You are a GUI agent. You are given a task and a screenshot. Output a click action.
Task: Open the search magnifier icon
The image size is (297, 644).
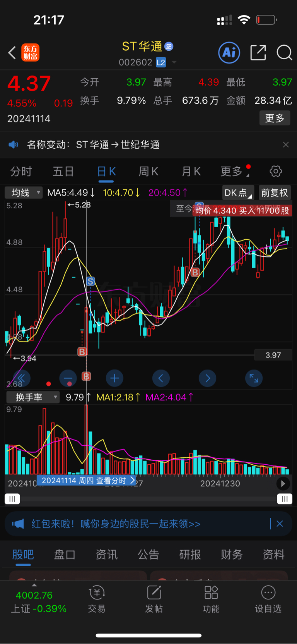[x=284, y=53]
